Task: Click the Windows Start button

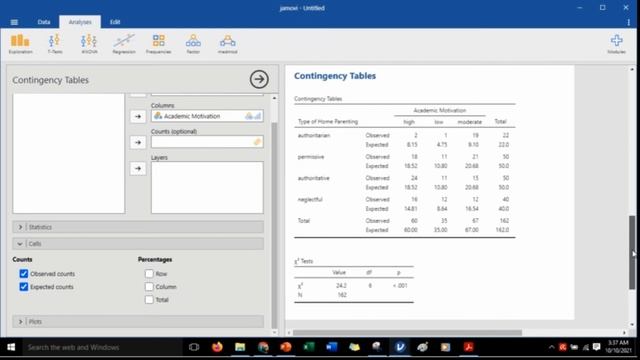Action: coord(11,347)
